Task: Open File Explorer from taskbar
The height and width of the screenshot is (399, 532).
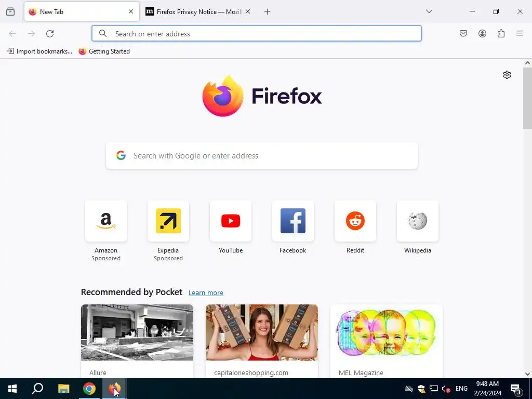Action: pos(63,389)
